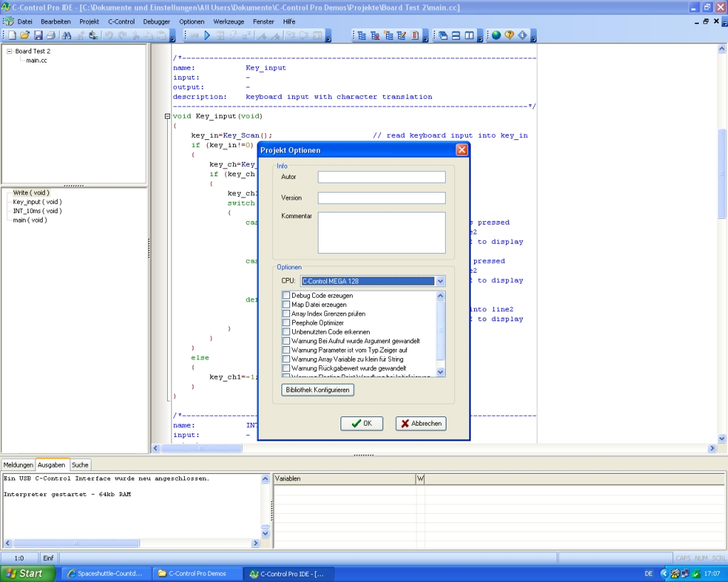The height and width of the screenshot is (582, 728).
Task: Cascade windows toolbar icon
Action: pos(443,36)
